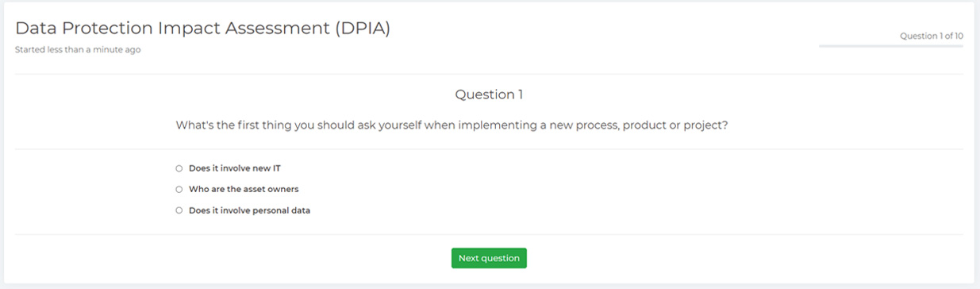Click the words "asset owners" in the second answer

coord(271,190)
